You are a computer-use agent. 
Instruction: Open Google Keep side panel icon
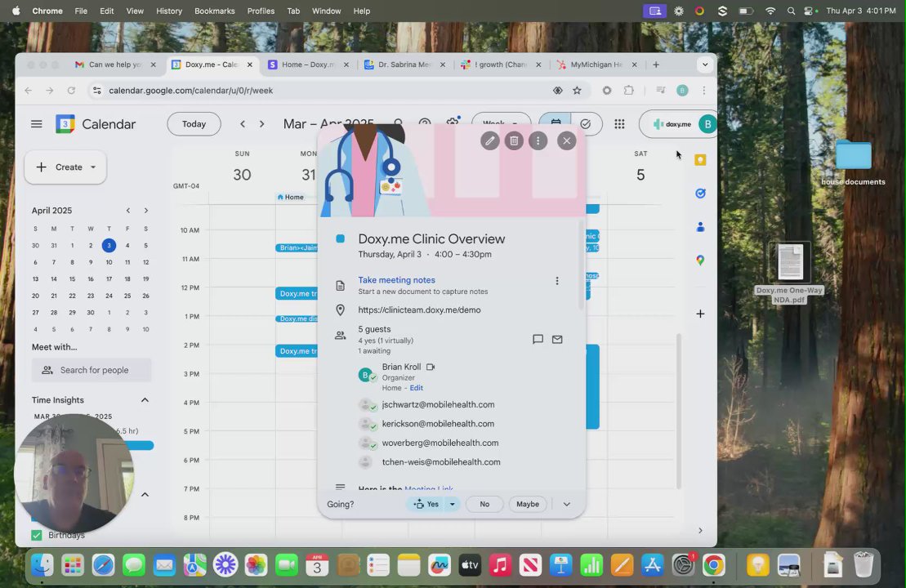pyautogui.click(x=700, y=160)
